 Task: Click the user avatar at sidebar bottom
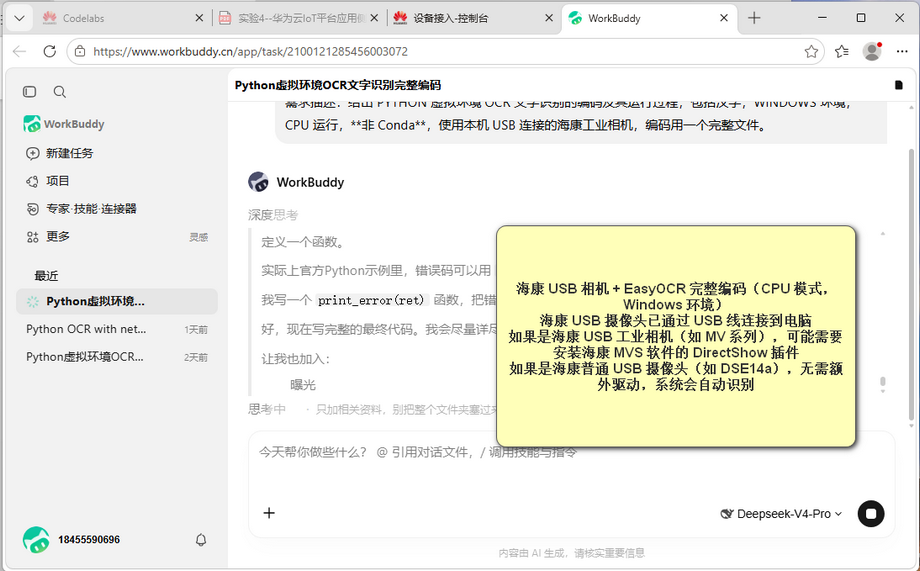click(36, 539)
